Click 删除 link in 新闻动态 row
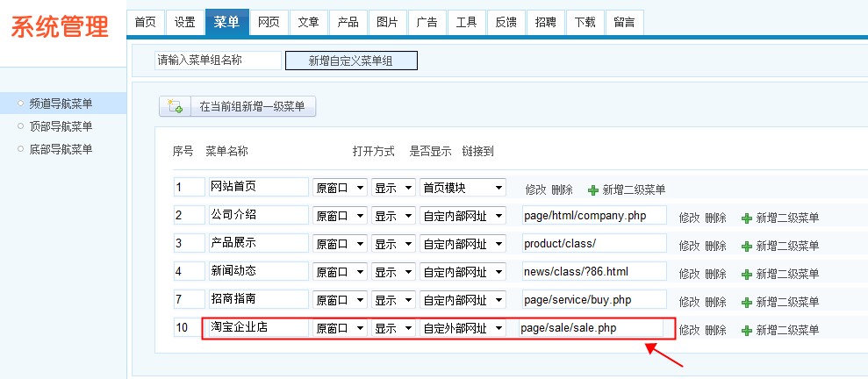 coord(715,273)
